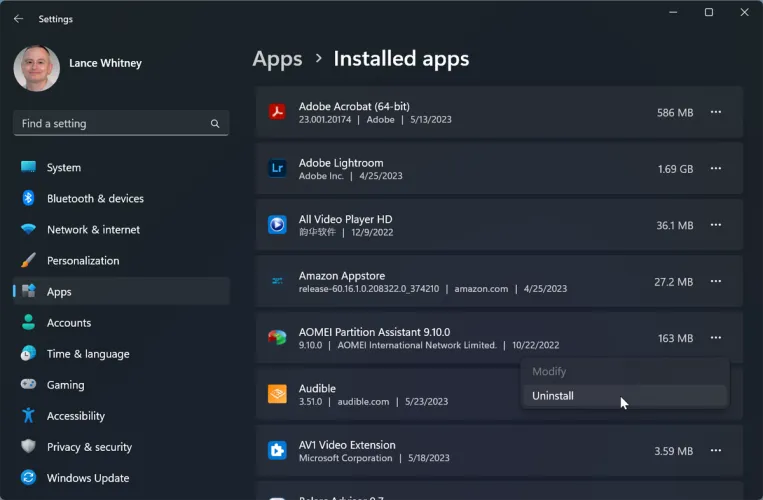This screenshot has width=763, height=500.
Task: Open three-dot menu for Amazon Appstore
Action: (x=716, y=282)
